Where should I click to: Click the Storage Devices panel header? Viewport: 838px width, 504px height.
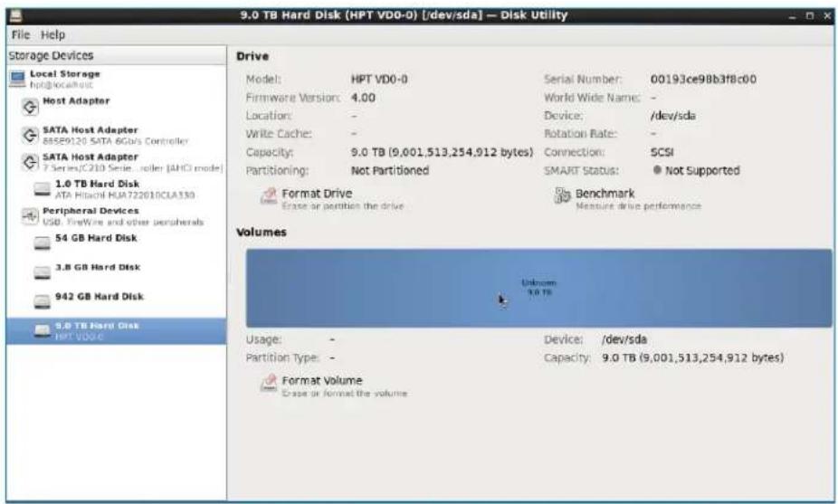[116, 55]
